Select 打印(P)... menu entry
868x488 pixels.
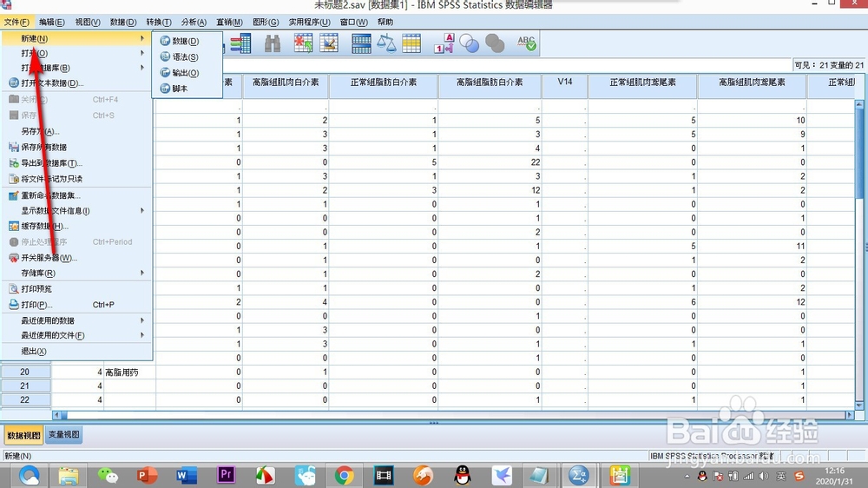(x=77, y=305)
